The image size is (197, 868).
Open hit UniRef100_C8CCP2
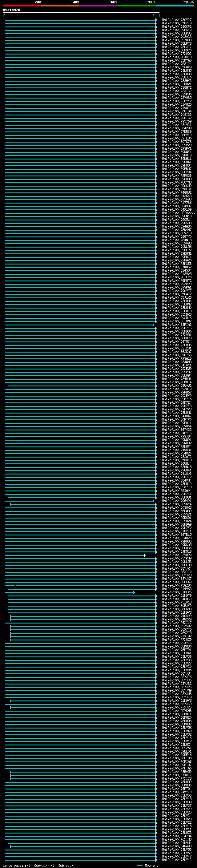(177, 26)
